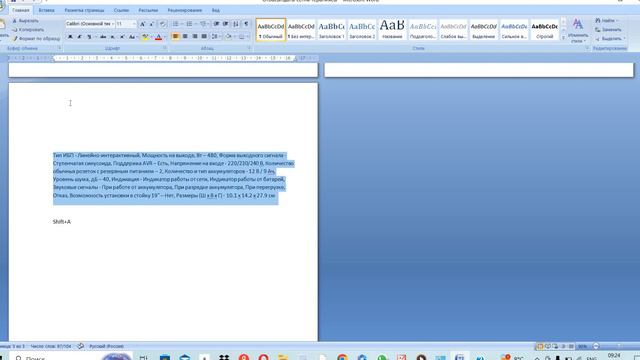Toggle italic formatting
This screenshot has height=360, width=640.
point(80,37)
